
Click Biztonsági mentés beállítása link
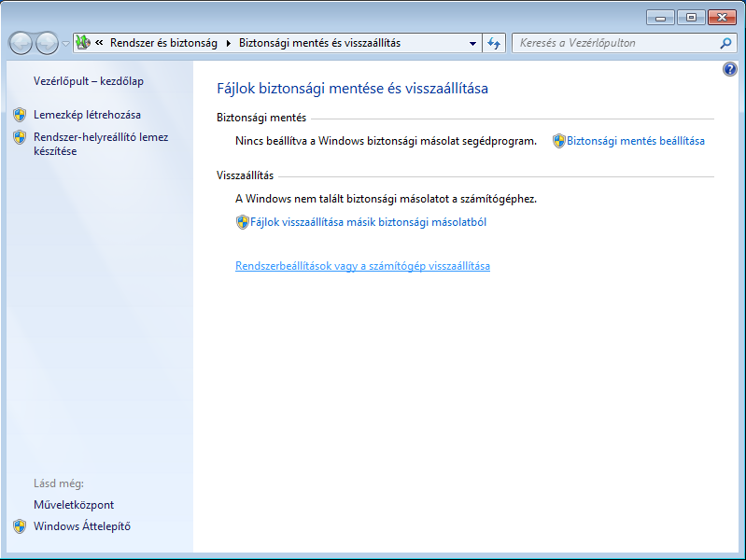[x=636, y=141]
